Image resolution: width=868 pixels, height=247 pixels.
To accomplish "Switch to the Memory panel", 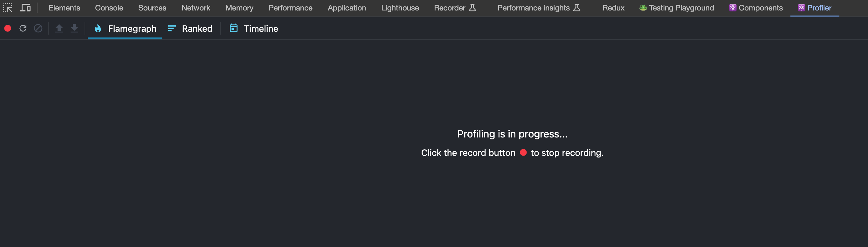I will point(239,8).
